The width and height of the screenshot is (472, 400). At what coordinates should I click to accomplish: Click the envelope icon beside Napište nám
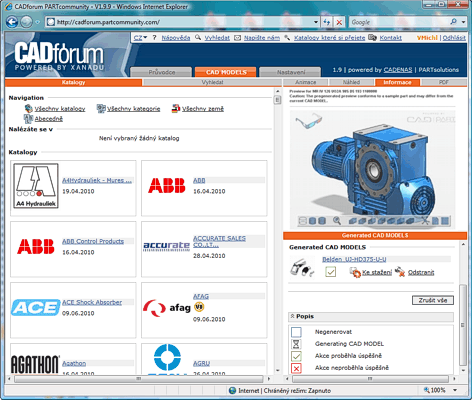pyautogui.click(x=237, y=38)
